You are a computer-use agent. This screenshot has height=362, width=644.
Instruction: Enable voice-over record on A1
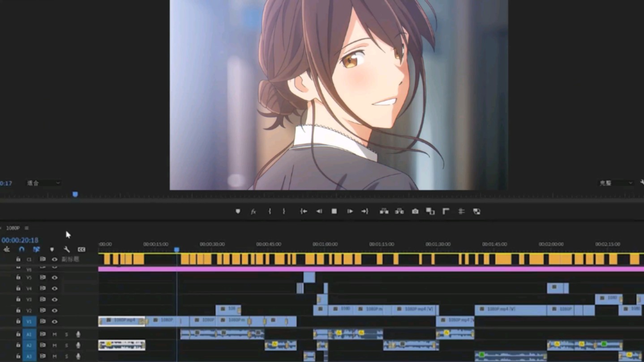[x=78, y=334]
